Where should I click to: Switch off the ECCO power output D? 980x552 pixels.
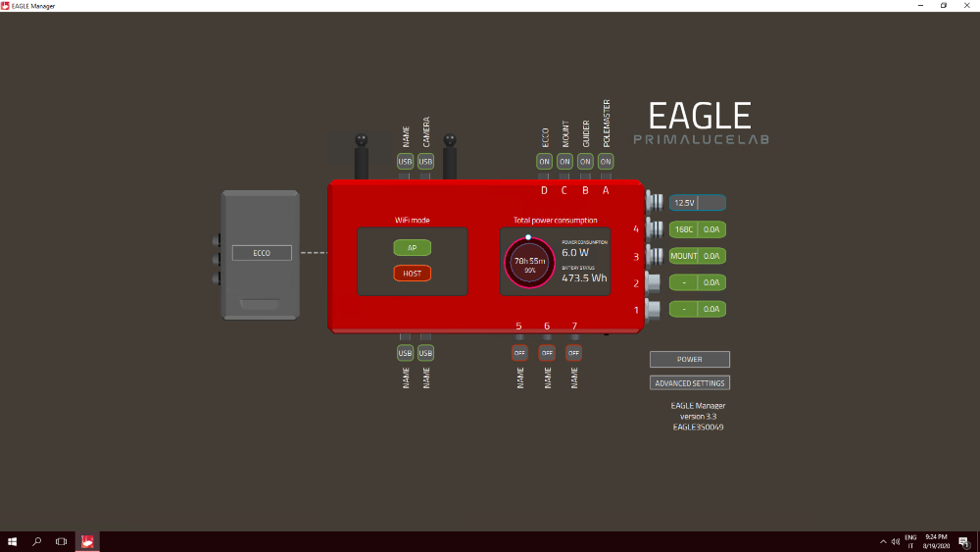click(x=544, y=162)
